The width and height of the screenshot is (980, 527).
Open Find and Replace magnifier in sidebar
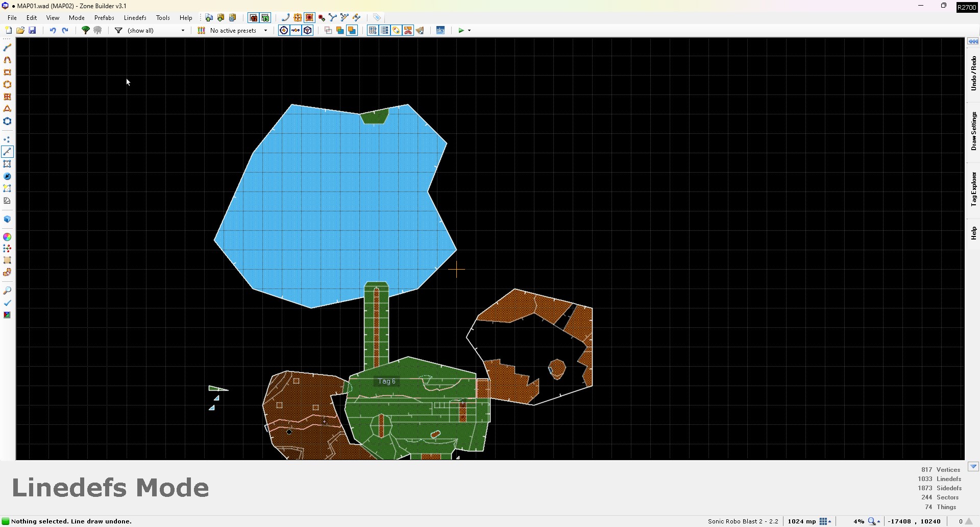pyautogui.click(x=7, y=291)
